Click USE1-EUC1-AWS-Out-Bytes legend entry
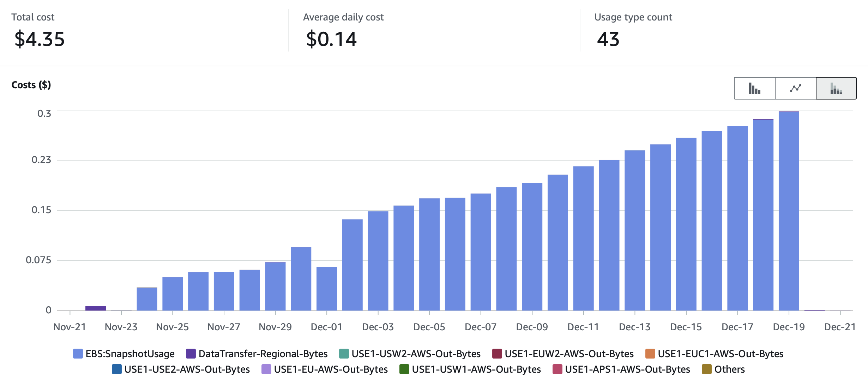The image size is (868, 391). 720,354
